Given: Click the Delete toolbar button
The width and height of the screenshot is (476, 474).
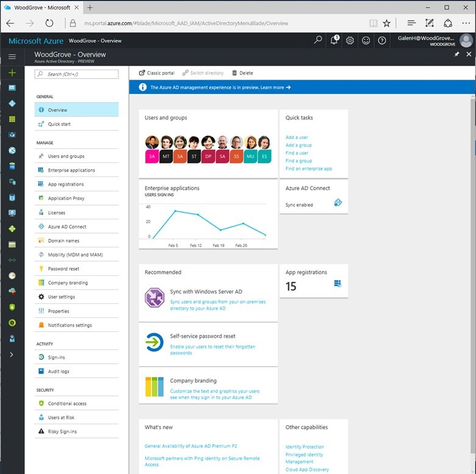Looking at the screenshot, I should tap(242, 73).
